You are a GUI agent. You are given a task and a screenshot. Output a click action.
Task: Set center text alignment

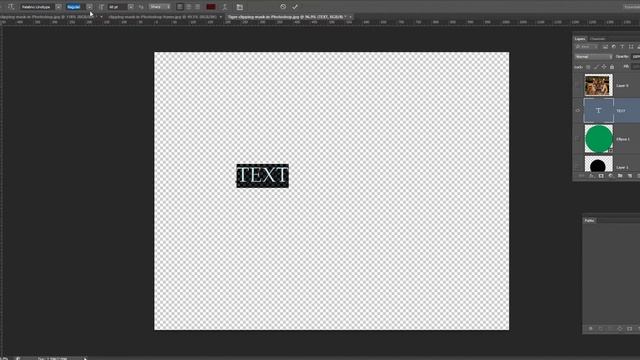point(189,7)
